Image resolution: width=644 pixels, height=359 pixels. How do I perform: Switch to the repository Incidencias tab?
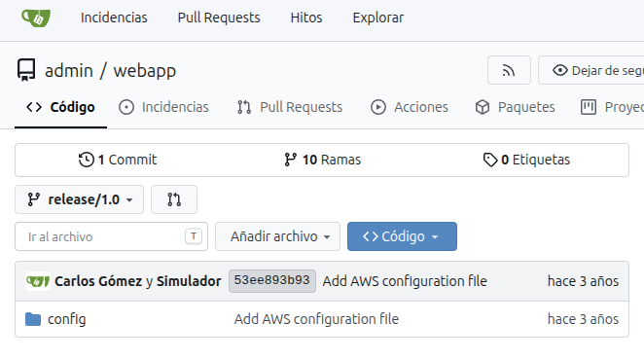(163, 107)
